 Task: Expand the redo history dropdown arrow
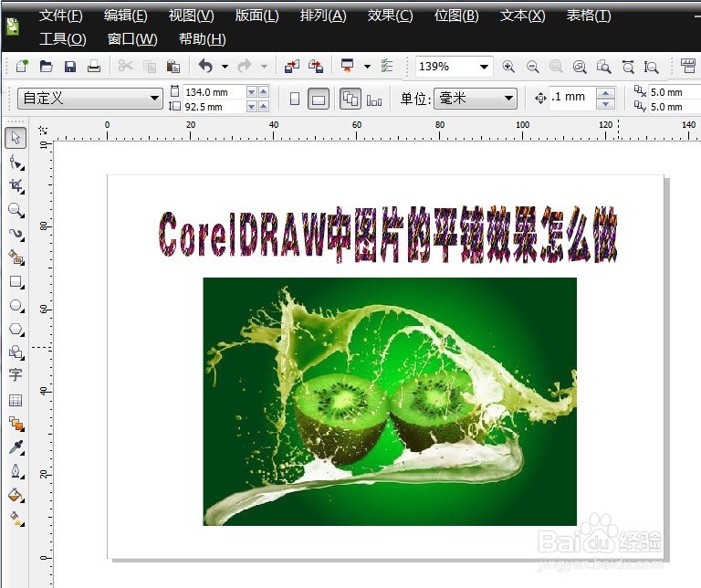click(264, 67)
